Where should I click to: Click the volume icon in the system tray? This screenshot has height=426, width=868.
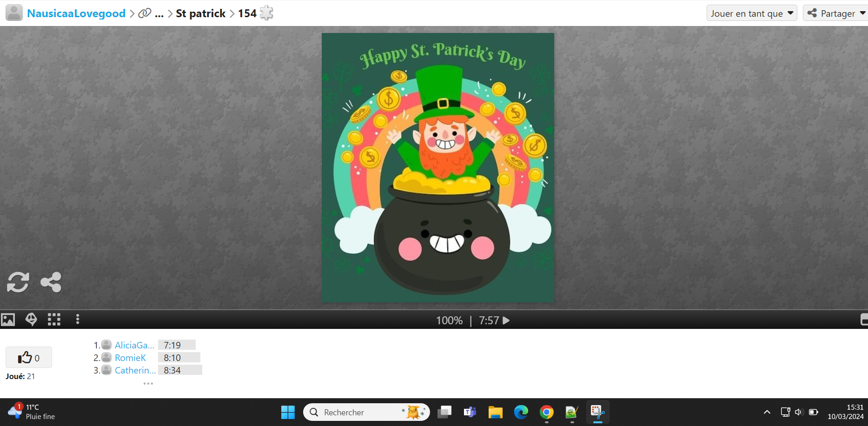click(799, 412)
